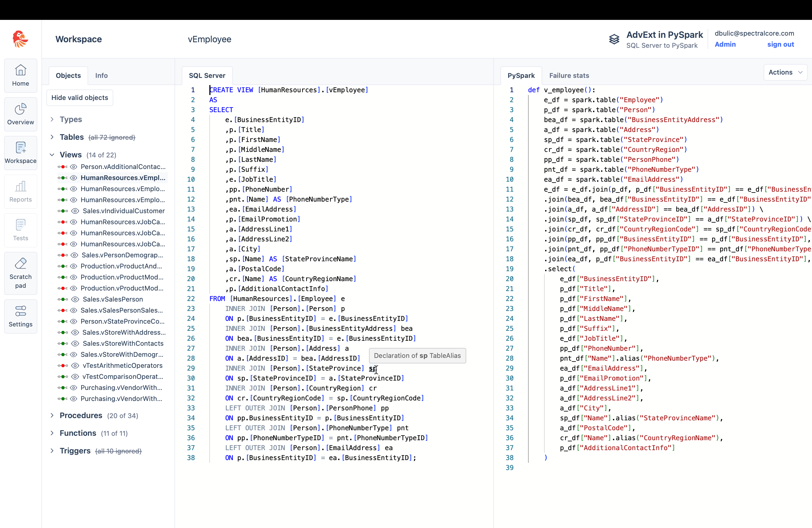Click the sign out link
The image size is (812, 528).
point(780,44)
